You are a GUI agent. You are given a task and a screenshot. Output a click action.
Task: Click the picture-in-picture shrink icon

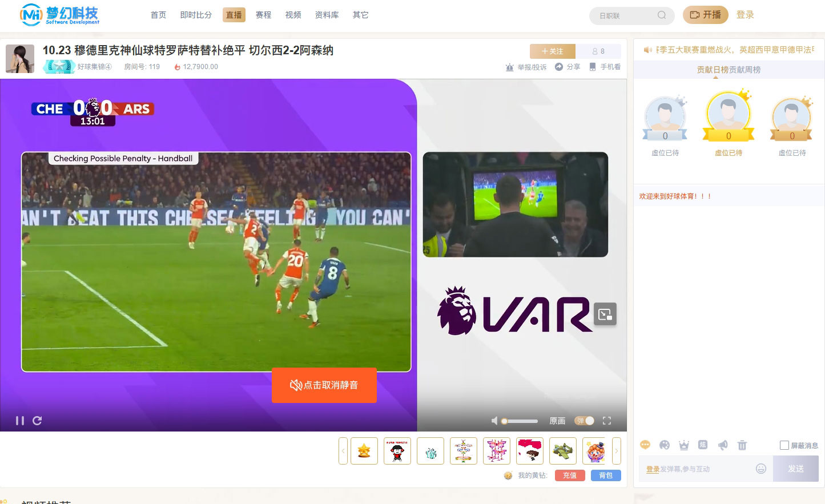coord(605,314)
